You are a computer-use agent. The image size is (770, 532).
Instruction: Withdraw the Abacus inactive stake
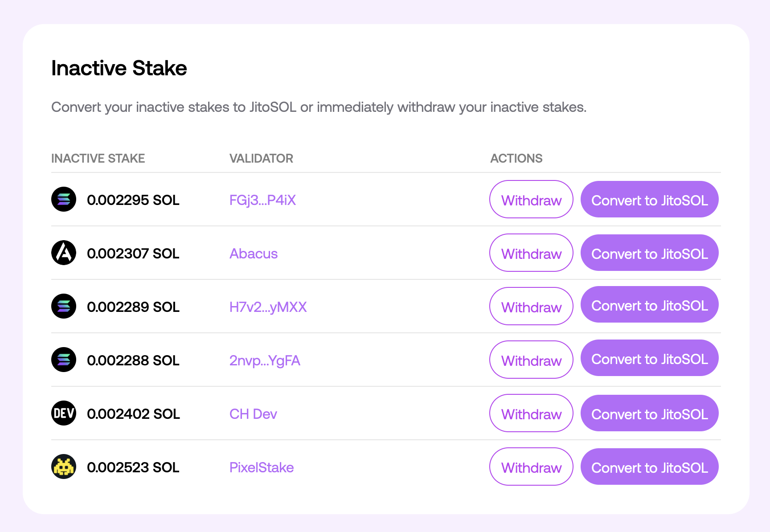[531, 253]
